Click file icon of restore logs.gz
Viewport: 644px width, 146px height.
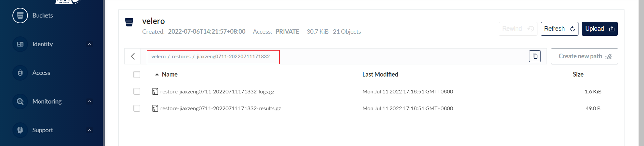tap(155, 91)
